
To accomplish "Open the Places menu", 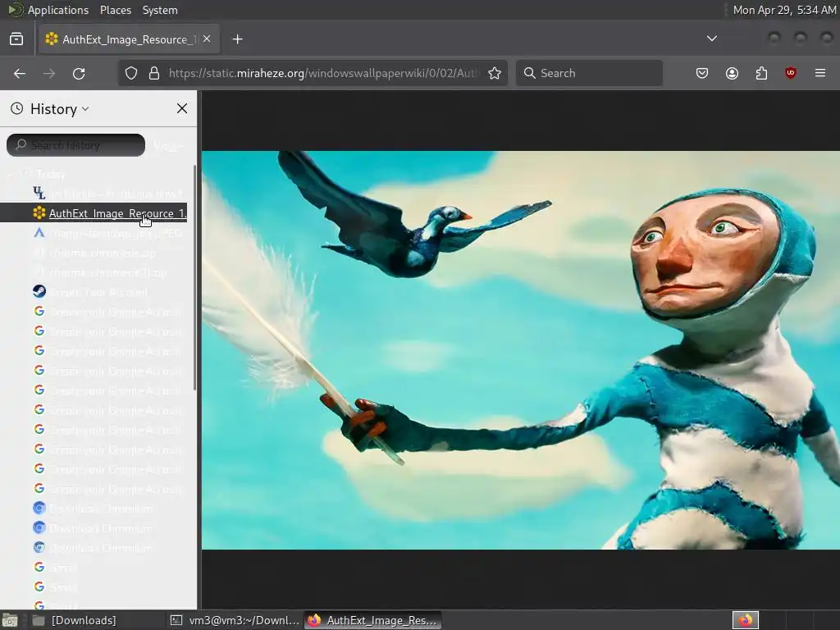I will [x=116, y=10].
